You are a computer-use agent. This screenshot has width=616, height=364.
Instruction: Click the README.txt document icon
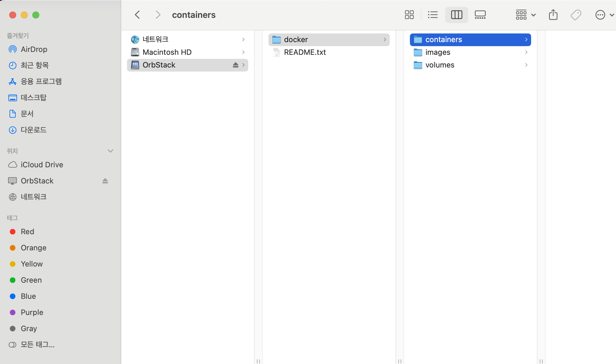coord(276,52)
